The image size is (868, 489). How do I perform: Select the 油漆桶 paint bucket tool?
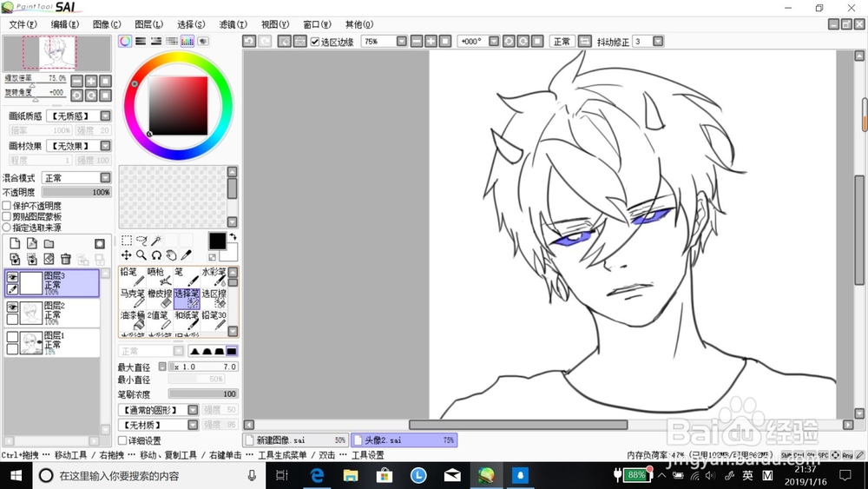132,320
